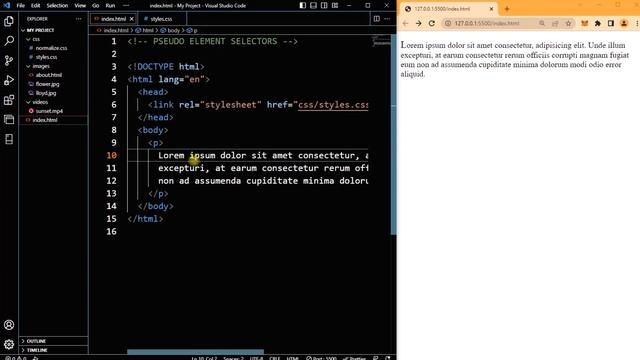Viewport: 640px width, 360px height.
Task: Open lloyd.jpg in the explorer
Action: (x=53, y=93)
